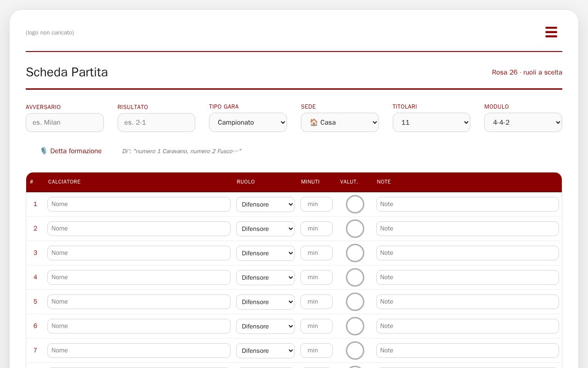Image resolution: width=588 pixels, height=368 pixels.
Task: Select the rating circle for player 5
Action: click(x=355, y=302)
